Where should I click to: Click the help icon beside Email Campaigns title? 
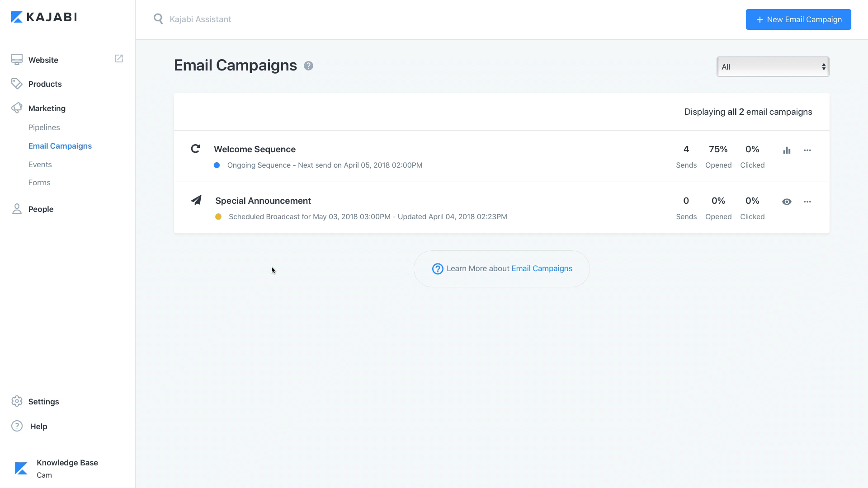308,66
